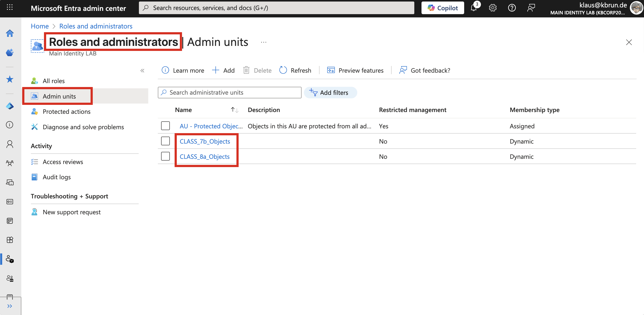
Task: Sort table by Name column arrows
Action: pos(234,110)
